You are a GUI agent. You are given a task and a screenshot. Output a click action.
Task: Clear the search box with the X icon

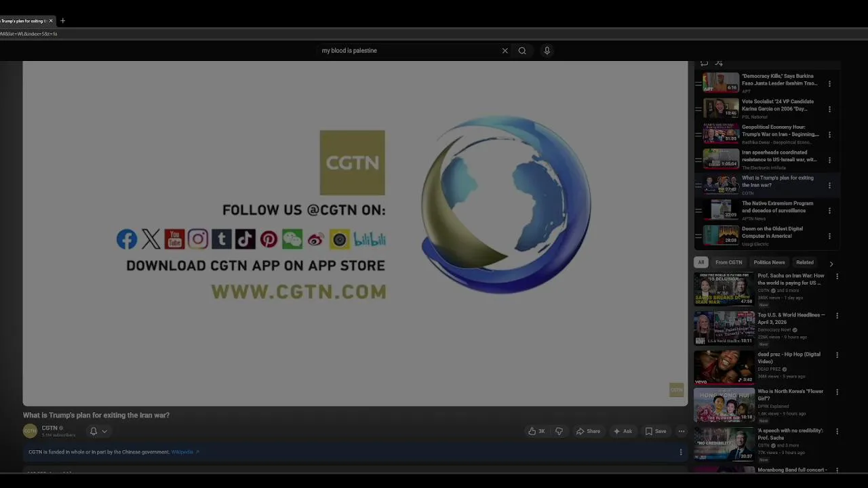pyautogui.click(x=505, y=51)
